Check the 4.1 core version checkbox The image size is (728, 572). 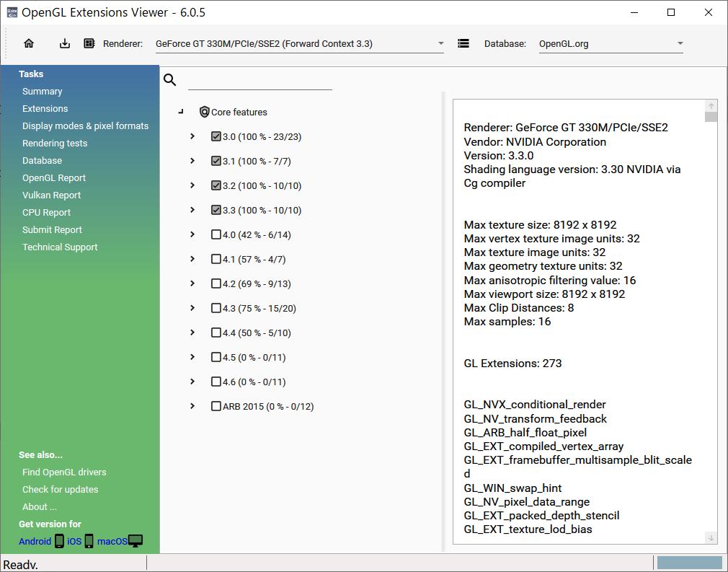pos(216,259)
